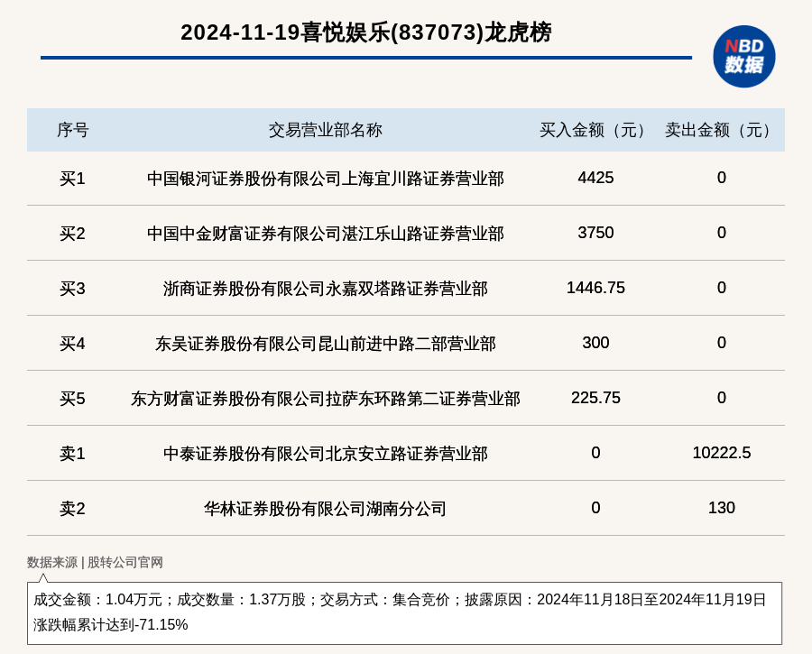Click the buy amount 0 in row 卖2
The height and width of the screenshot is (654, 812).
coord(595,508)
